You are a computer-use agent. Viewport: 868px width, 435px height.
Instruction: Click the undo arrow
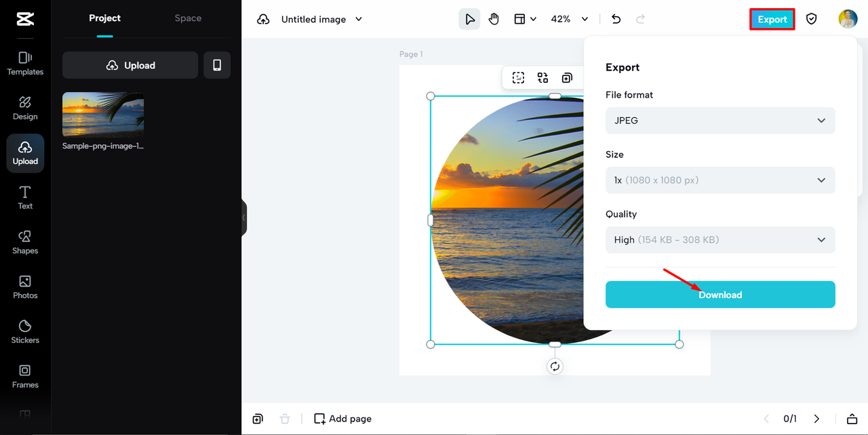coord(616,19)
